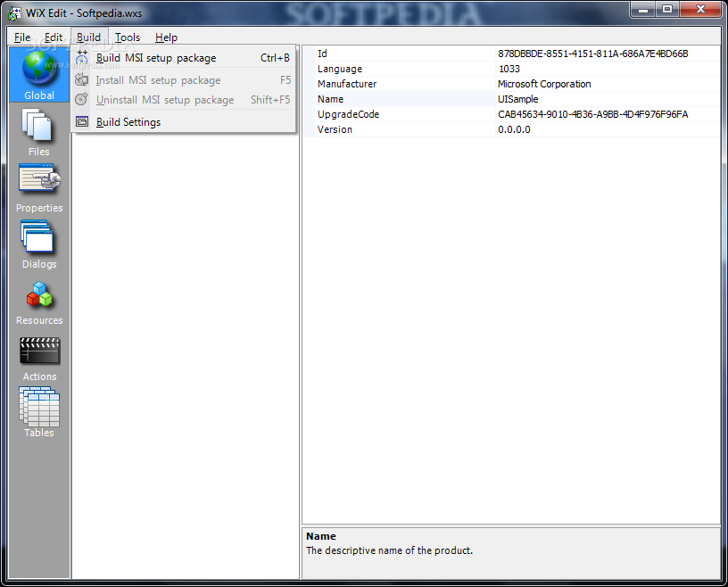Viewport: 728px width, 587px height.
Task: Select the Language property row
Action: pos(511,69)
